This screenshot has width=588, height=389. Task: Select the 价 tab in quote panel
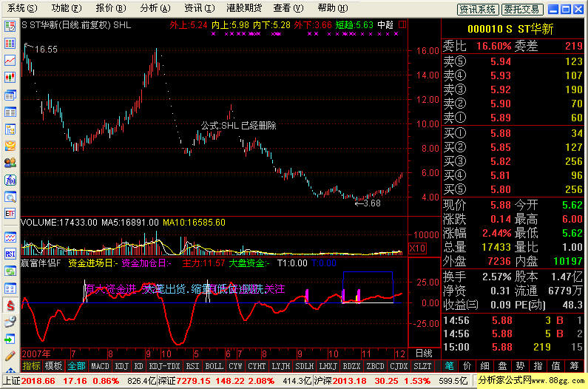pyautogui.click(x=467, y=366)
